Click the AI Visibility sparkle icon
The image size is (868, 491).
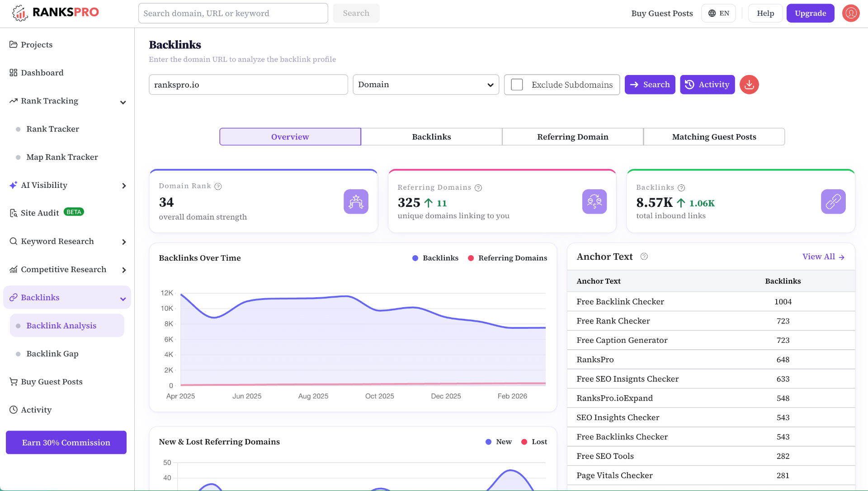pos(14,185)
